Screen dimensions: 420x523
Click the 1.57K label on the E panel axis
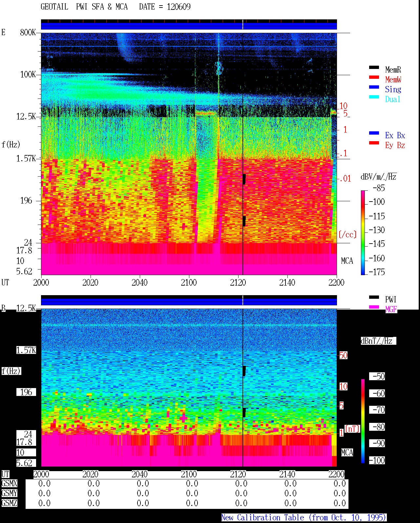(x=26, y=158)
